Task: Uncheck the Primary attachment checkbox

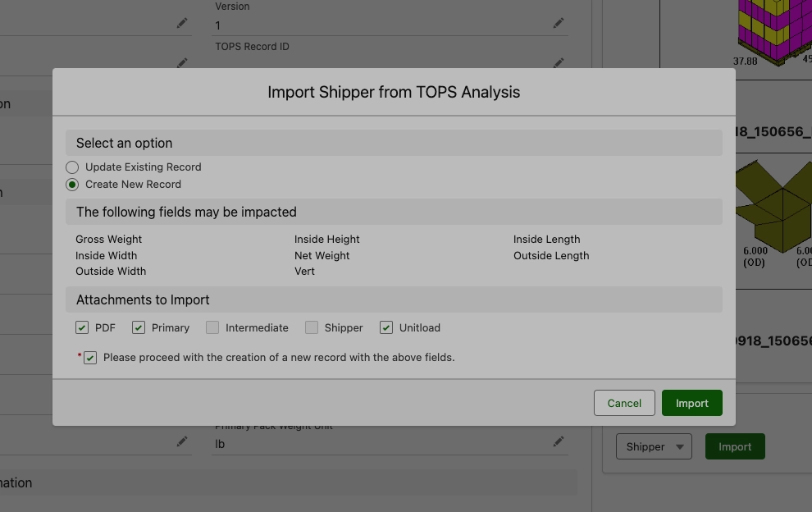Action: 139,327
